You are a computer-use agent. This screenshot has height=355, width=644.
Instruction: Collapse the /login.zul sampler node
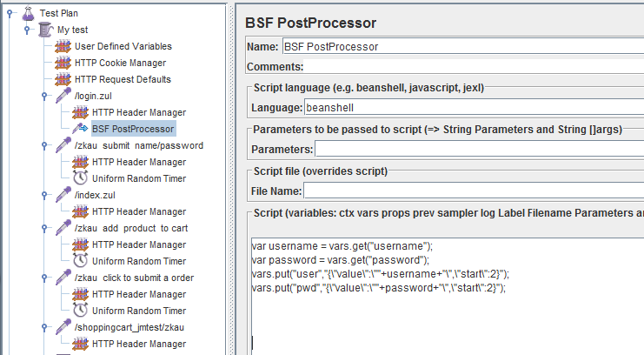pos(44,96)
